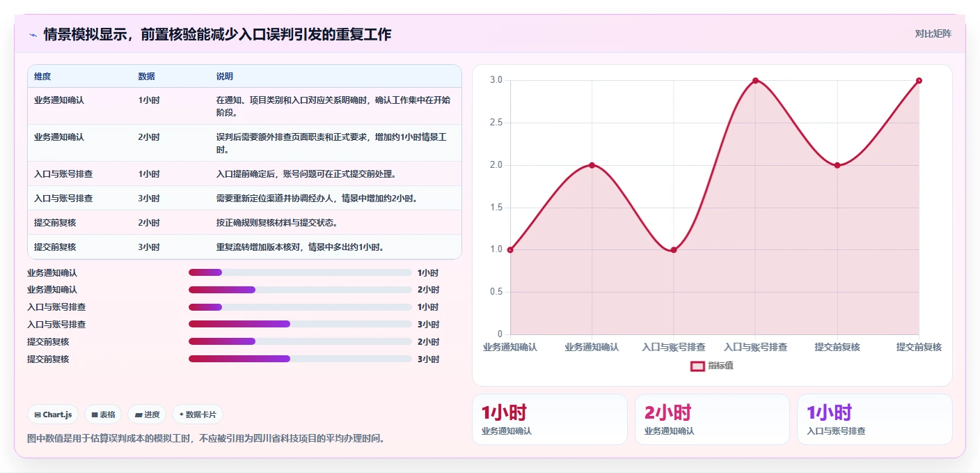The width and height of the screenshot is (980, 473).
Task: Click the 对比矩阵 label in the header
Action: tap(933, 33)
